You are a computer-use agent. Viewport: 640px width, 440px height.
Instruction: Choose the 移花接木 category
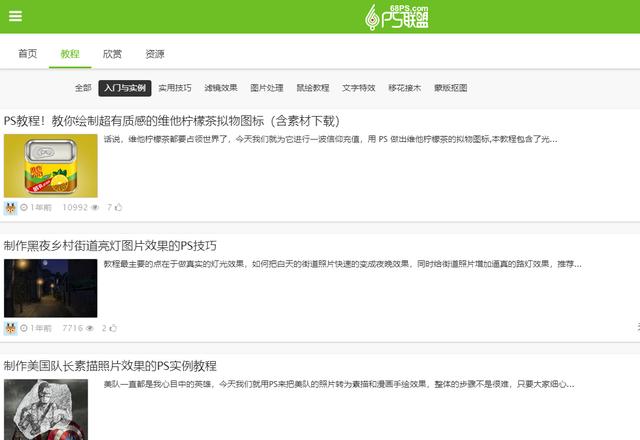coord(404,88)
